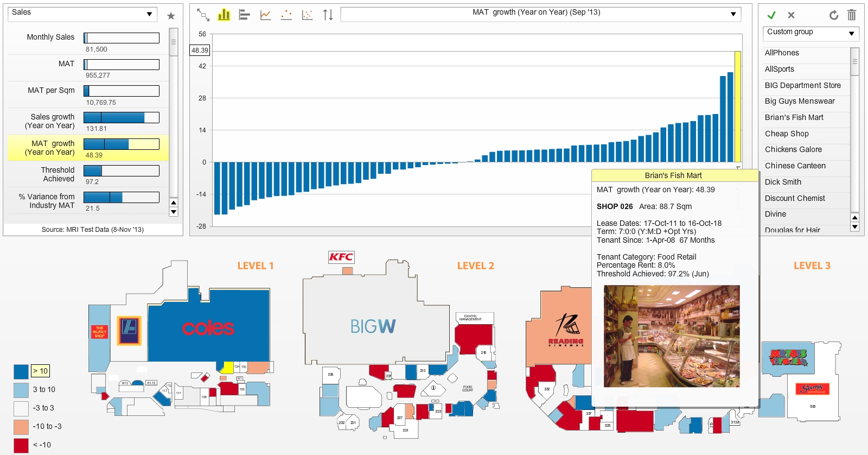Select Discount Chemist from the list
Screen dimensions: 868x455
pyautogui.click(x=795, y=198)
